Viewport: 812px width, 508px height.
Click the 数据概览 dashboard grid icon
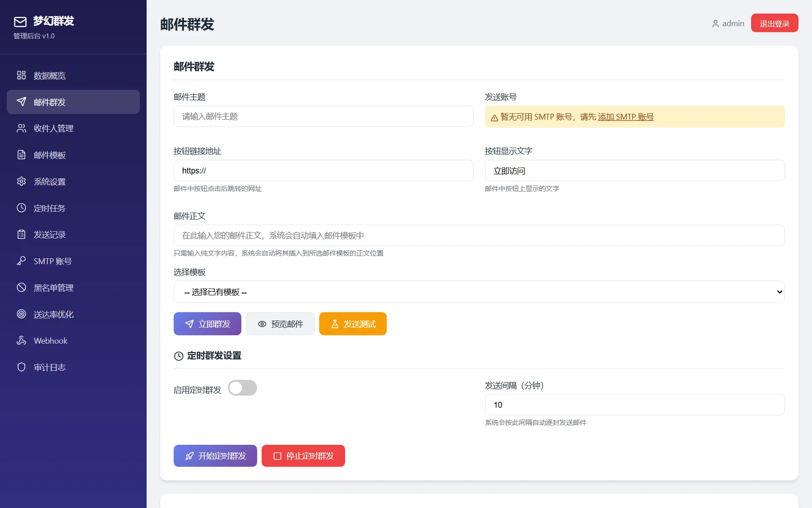click(x=21, y=75)
